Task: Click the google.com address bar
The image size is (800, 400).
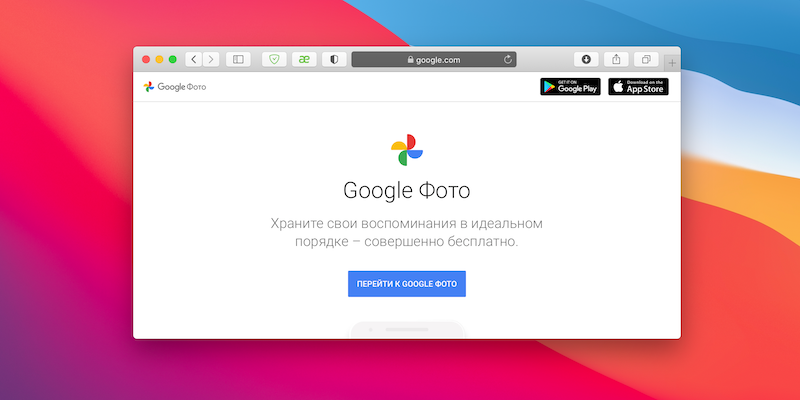Action: pyautogui.click(x=434, y=60)
